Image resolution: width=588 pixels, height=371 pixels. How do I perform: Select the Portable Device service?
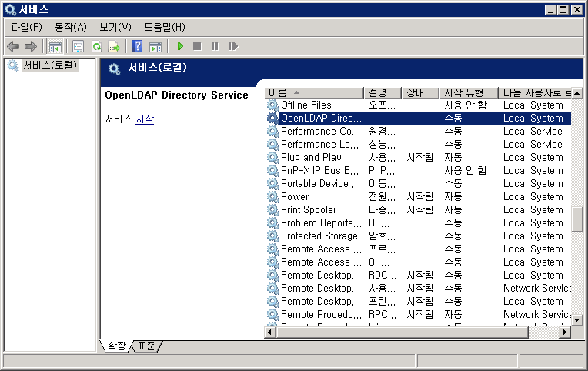click(x=418, y=184)
